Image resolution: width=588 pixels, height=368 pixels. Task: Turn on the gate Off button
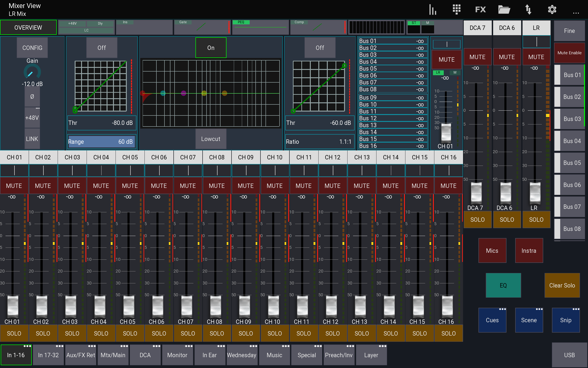(x=102, y=48)
